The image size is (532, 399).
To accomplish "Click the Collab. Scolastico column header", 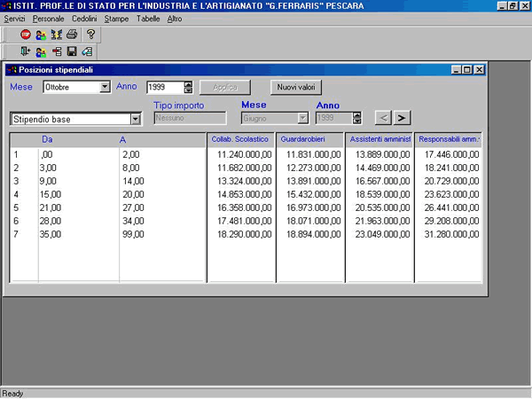I will [240, 139].
